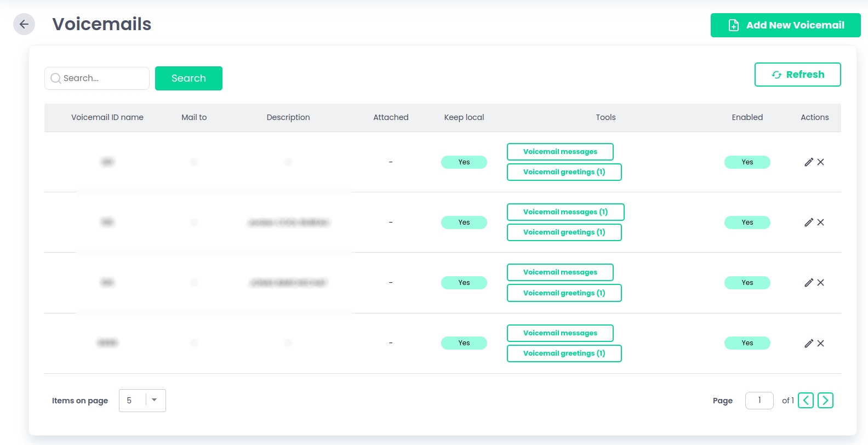The width and height of the screenshot is (868, 445).
Task: Click edit pencil icon in first voicemail row
Action: 808,162
